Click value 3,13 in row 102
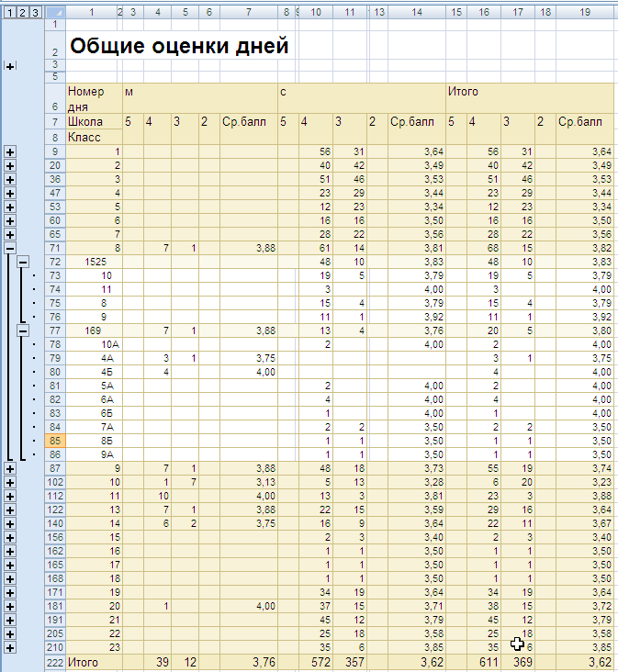 [x=249, y=483]
